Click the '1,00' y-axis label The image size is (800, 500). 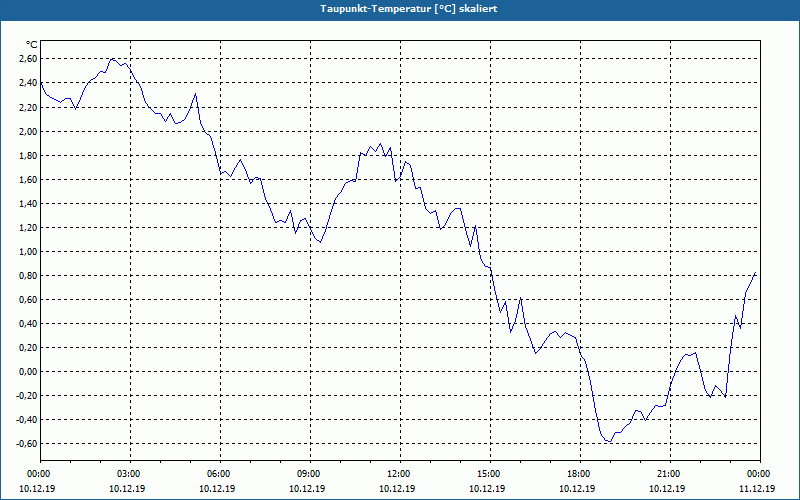[x=29, y=251]
